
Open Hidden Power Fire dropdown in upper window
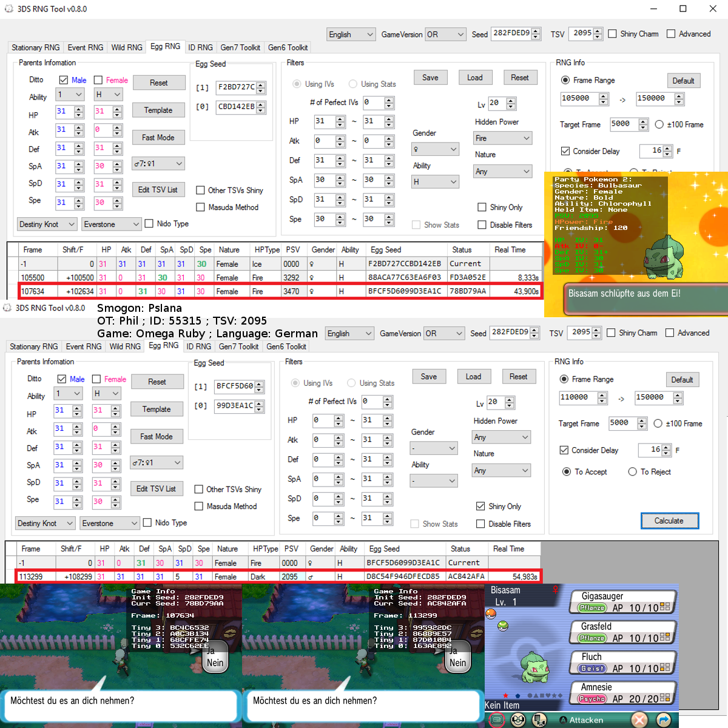[503, 138]
